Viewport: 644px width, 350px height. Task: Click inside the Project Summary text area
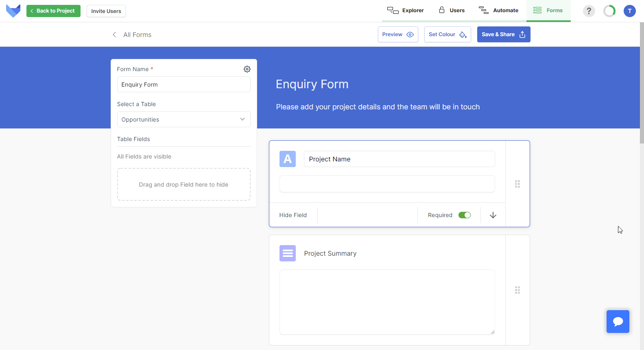click(387, 302)
